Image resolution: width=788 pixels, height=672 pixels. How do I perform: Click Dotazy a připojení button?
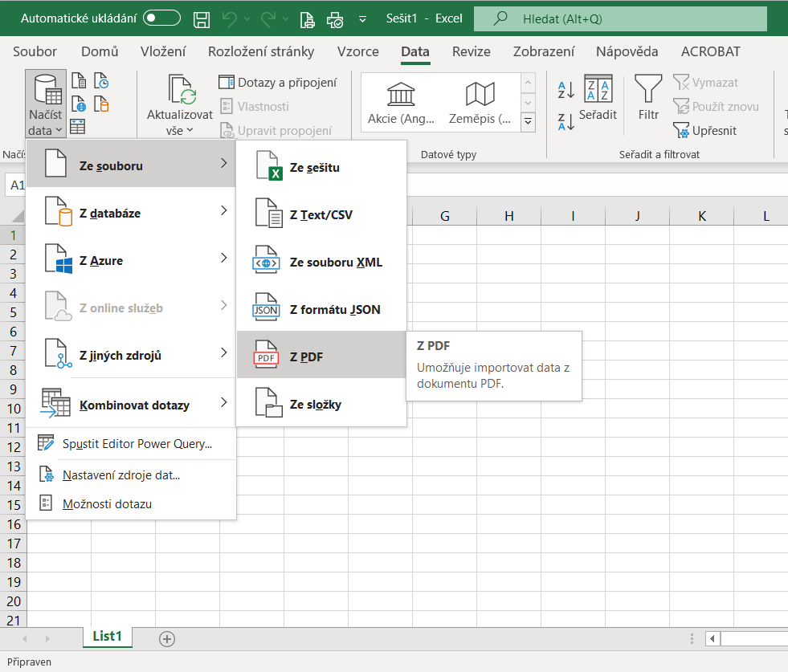(x=279, y=82)
